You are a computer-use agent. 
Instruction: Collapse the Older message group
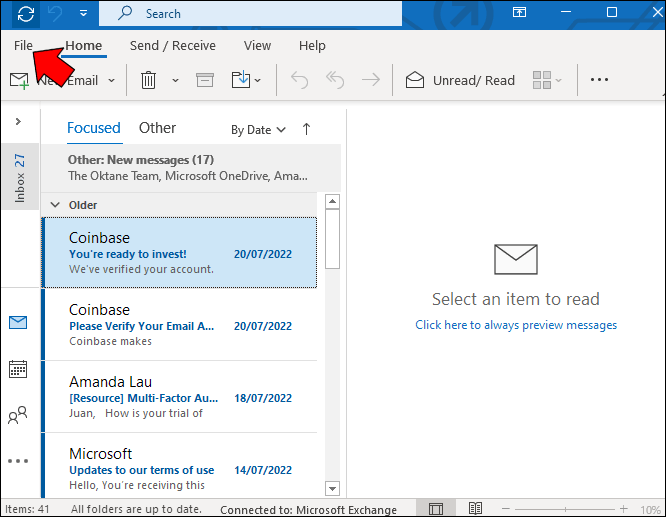55,205
